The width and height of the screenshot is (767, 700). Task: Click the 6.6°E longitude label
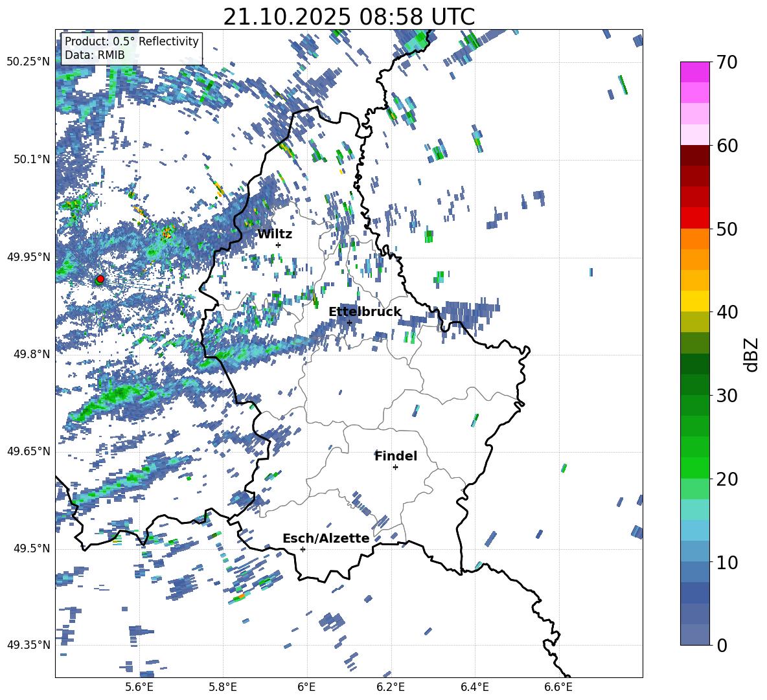(x=558, y=688)
